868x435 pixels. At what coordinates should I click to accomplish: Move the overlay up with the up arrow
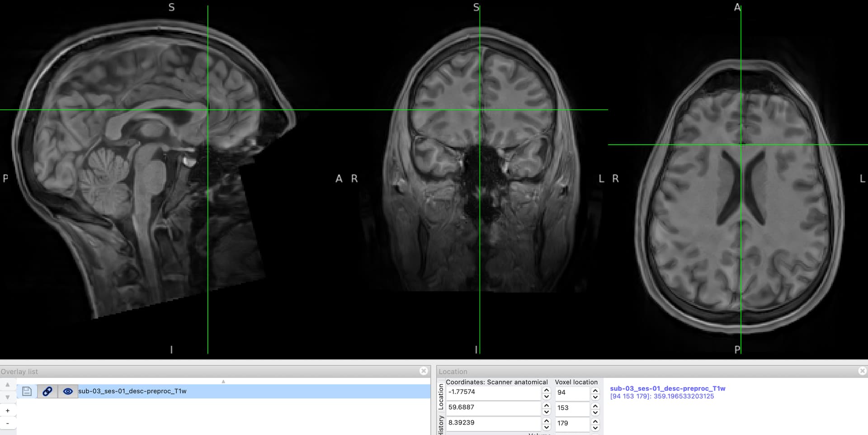point(7,384)
